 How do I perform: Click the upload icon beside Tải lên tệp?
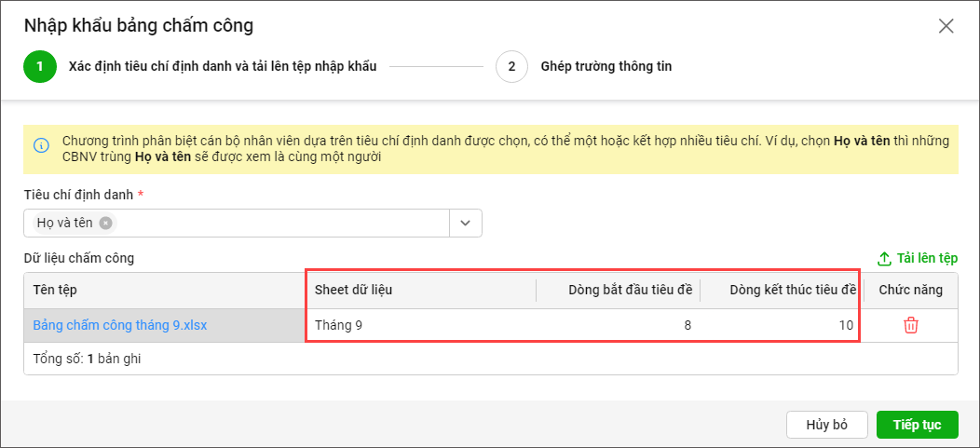pos(884,258)
